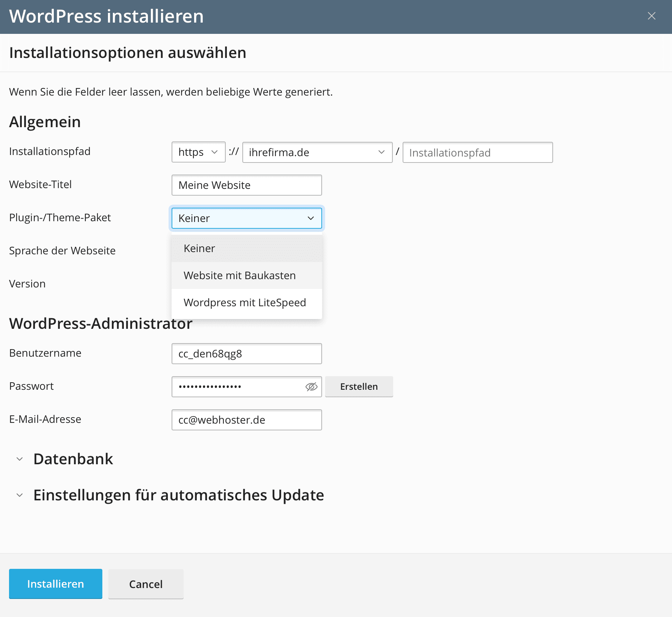The image size is (672, 617).
Task: Focus the Installationspfad text field
Action: (x=477, y=152)
